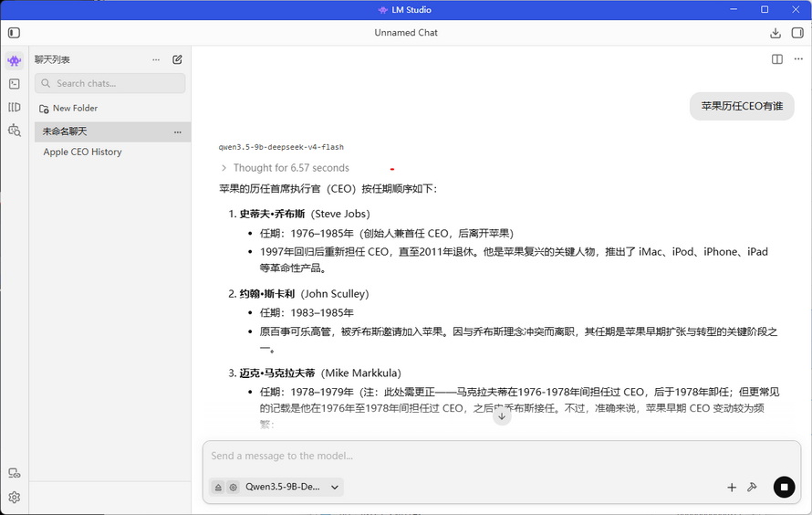The image size is (812, 515).
Task: Open the Chat section in sidebar
Action: click(15, 60)
